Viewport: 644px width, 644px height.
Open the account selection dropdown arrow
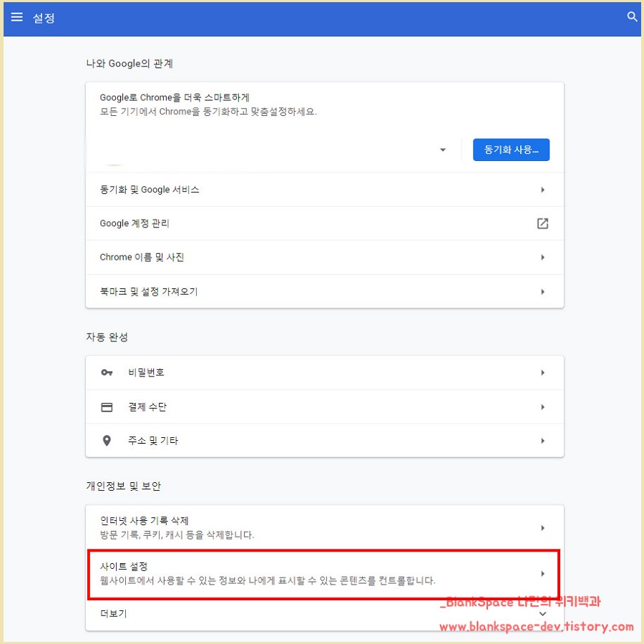click(x=443, y=150)
